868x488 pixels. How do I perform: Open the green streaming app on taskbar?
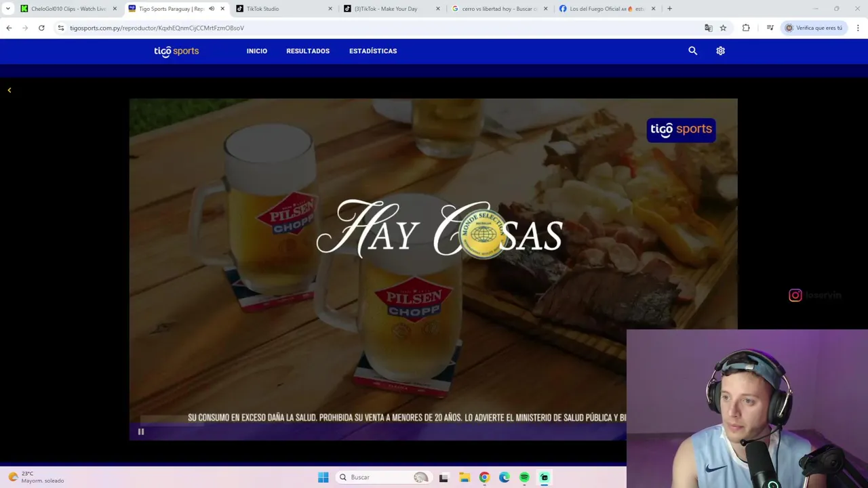[545, 477]
